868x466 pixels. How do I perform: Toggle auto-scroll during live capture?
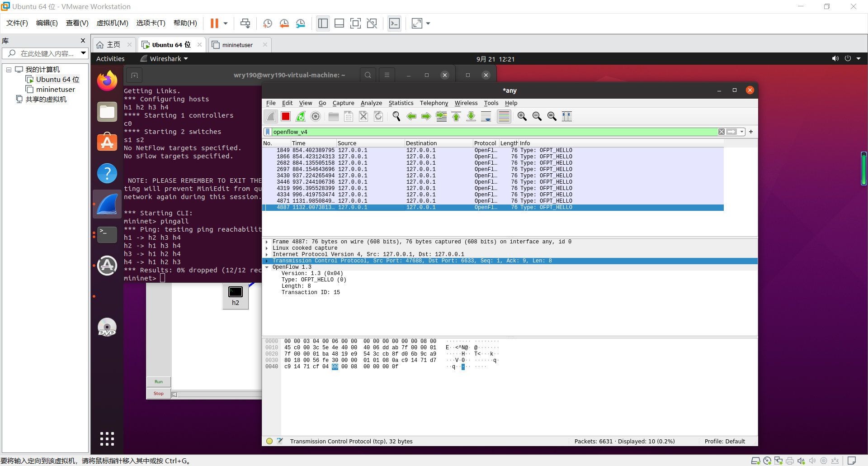486,117
